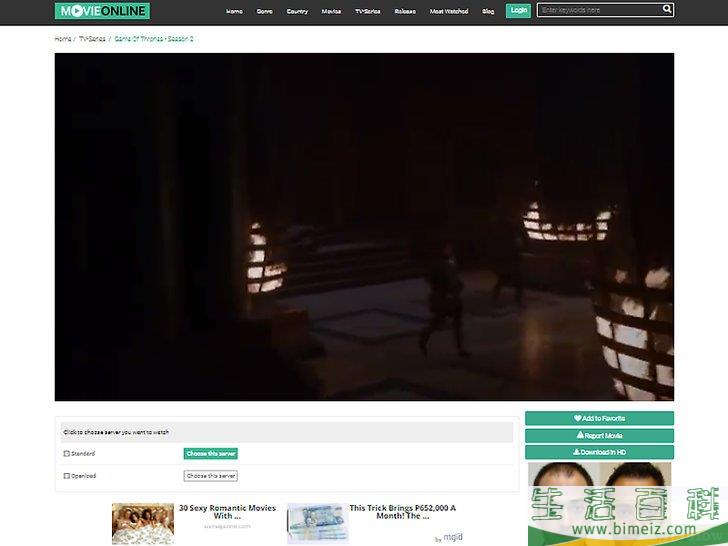728x546 pixels.
Task: Click the MovieOnline logo
Action: pos(102,11)
